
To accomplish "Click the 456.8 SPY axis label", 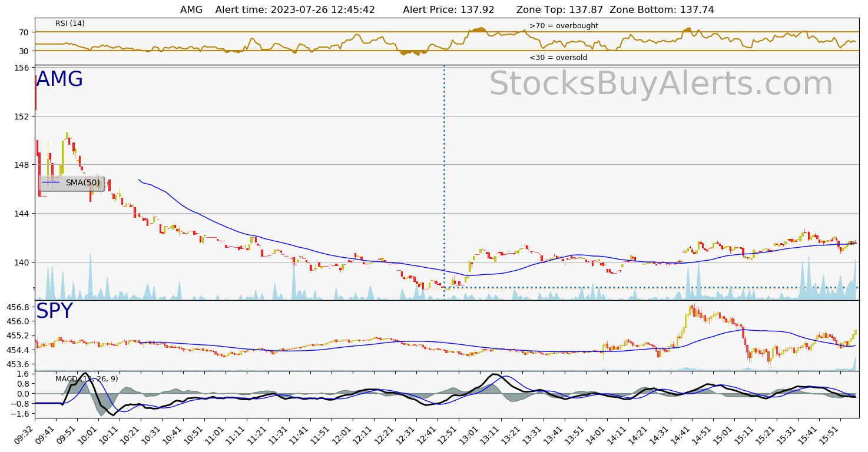I will (x=18, y=307).
